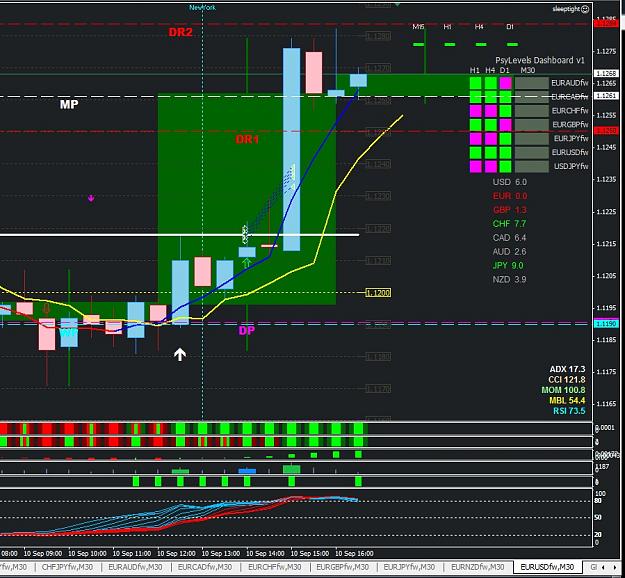Click the white 1.1261 price tag on axis
This screenshot has height=578, width=625.
606,96
